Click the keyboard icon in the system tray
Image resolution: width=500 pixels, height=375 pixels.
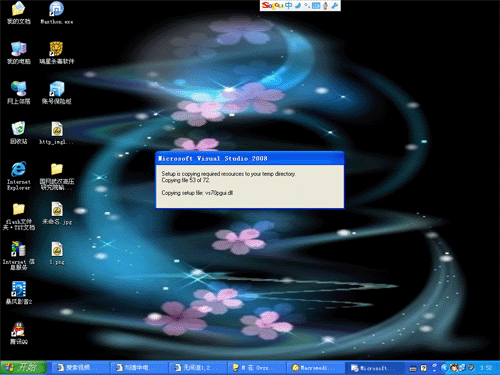[x=413, y=368]
